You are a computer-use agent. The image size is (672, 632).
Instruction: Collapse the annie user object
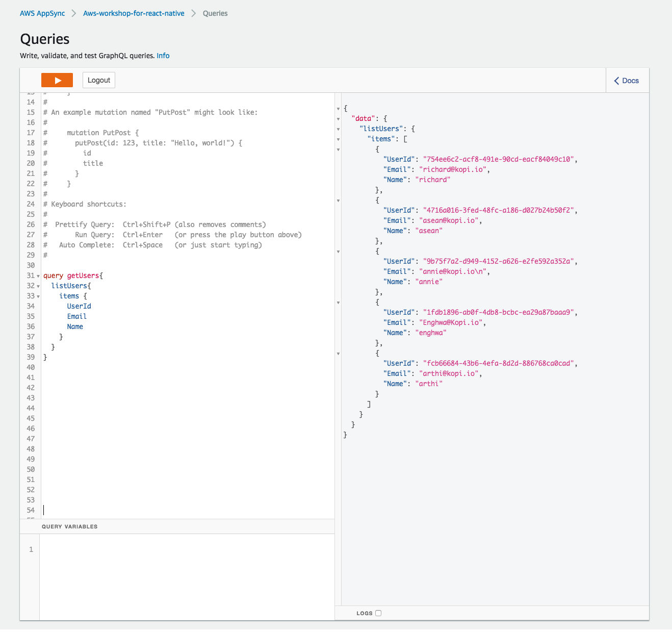(x=338, y=251)
